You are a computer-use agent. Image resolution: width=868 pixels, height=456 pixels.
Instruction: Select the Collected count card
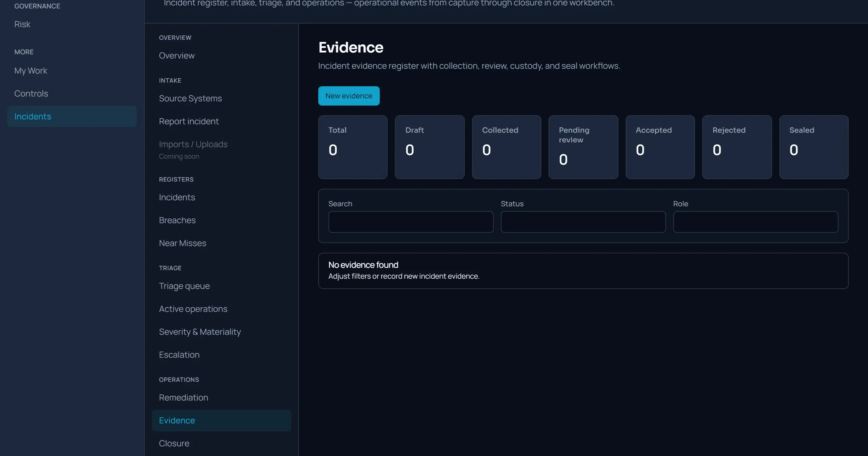click(x=506, y=147)
